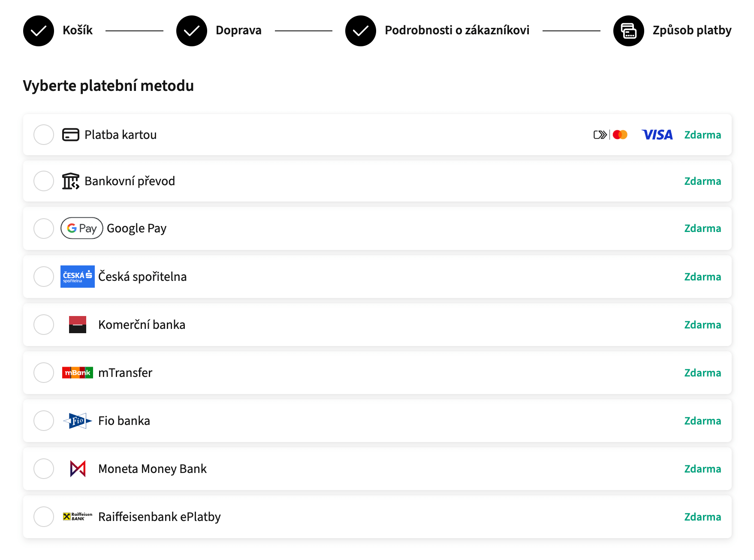Select the Platba kartou radio button
The image size is (754, 560).
44,135
